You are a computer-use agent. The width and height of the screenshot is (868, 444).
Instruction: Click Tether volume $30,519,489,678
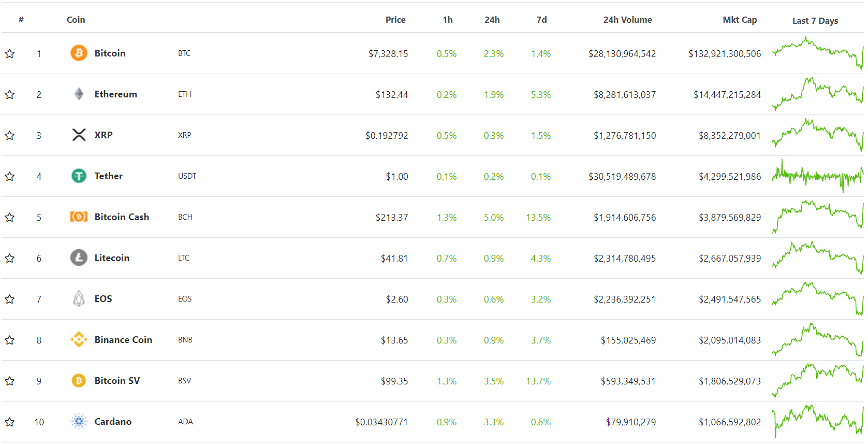[622, 177]
